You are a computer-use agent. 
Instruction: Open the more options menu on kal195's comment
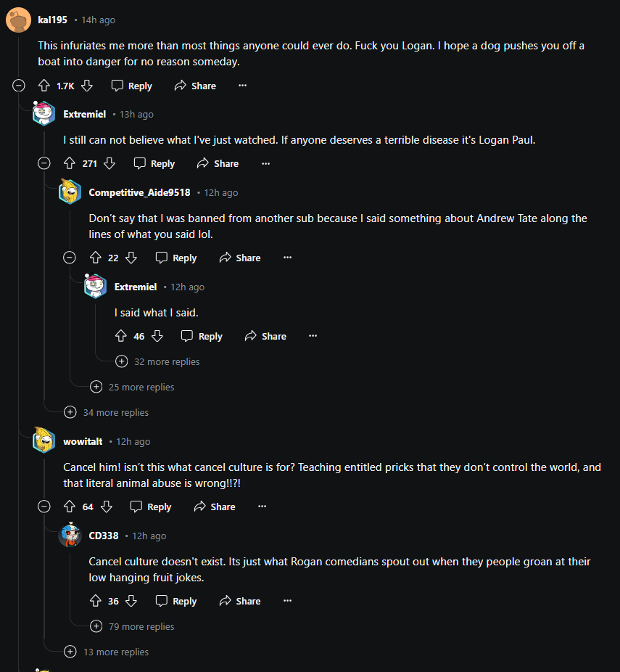click(242, 85)
